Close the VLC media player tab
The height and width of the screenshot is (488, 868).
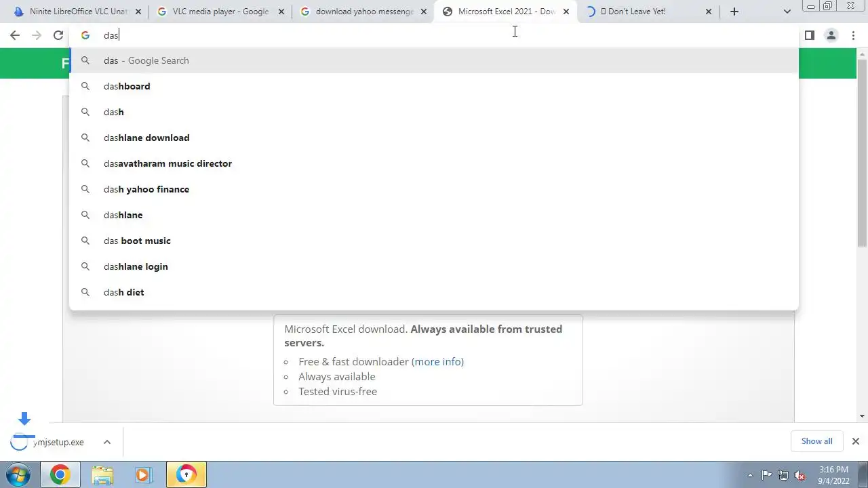coord(281,12)
